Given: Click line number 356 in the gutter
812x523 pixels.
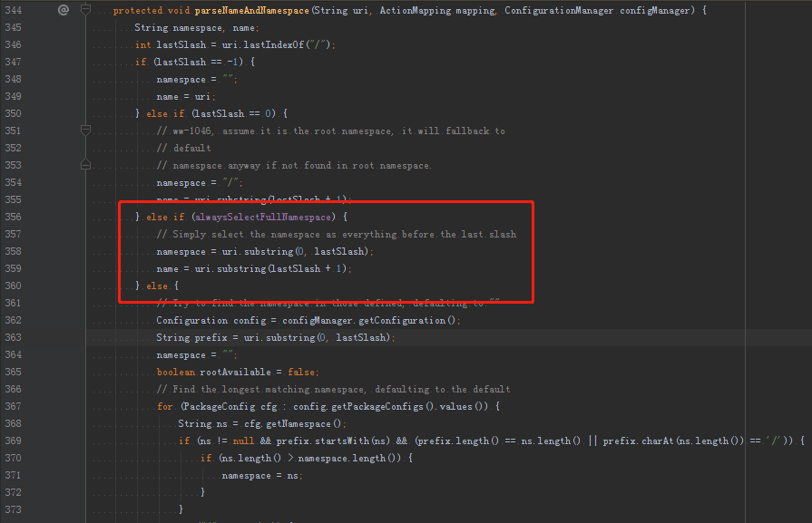Looking at the screenshot, I should tap(13, 217).
